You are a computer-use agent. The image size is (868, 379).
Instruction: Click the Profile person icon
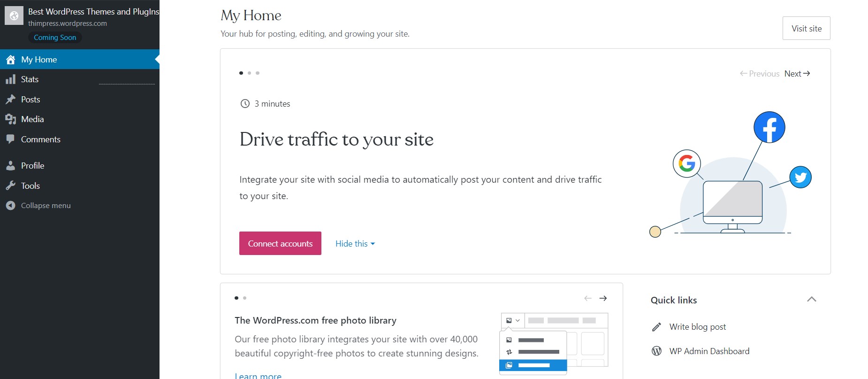coord(10,166)
